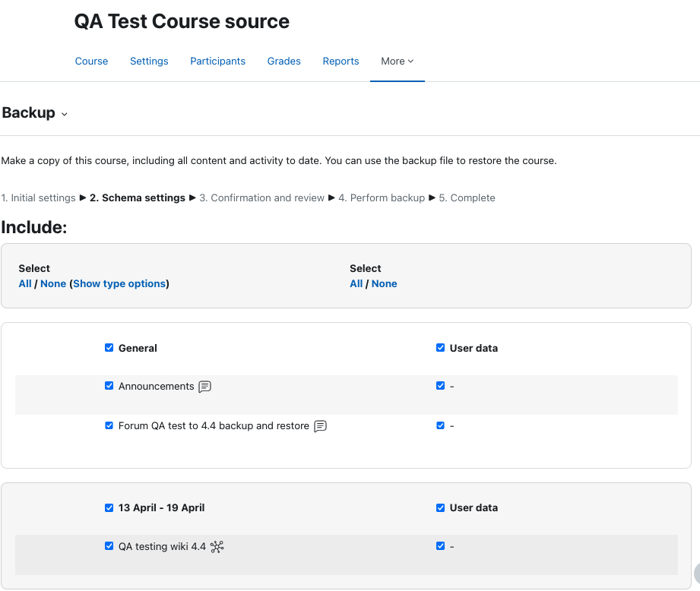Check the 13 April - 19 April section checkbox
Screen dimensions: 700x591
(x=109, y=507)
